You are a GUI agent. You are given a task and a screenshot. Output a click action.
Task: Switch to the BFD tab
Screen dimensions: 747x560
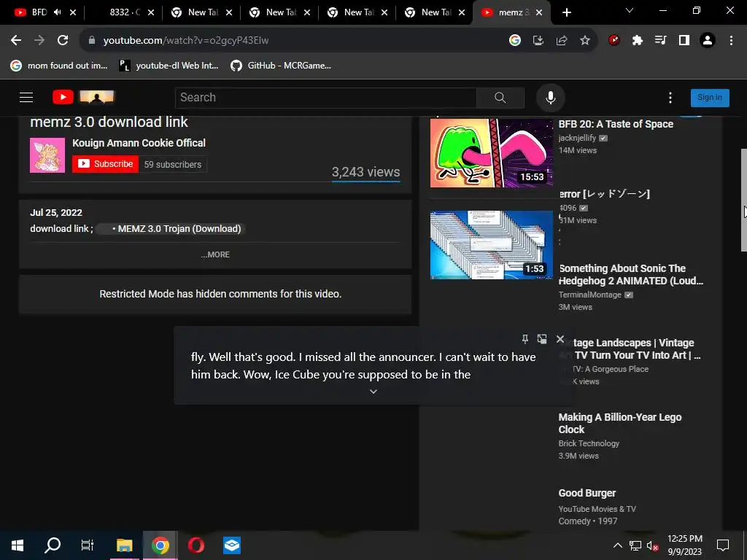pos(39,12)
